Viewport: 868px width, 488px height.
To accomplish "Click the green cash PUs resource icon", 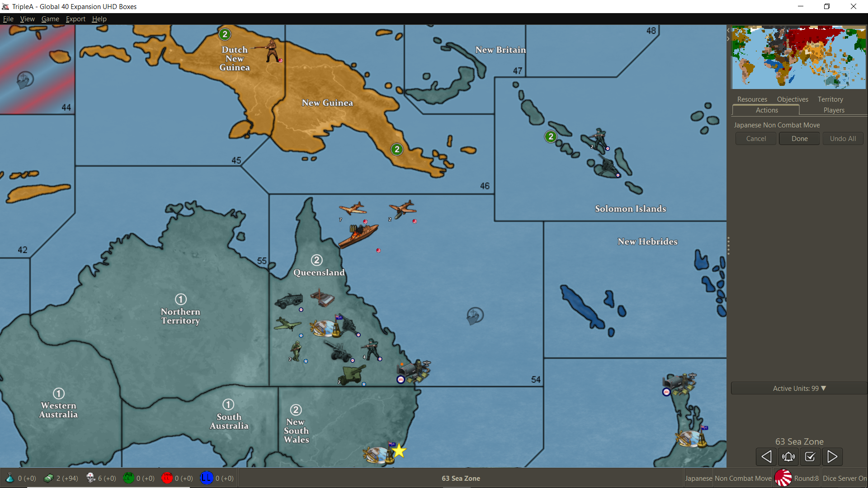I will [x=48, y=478].
